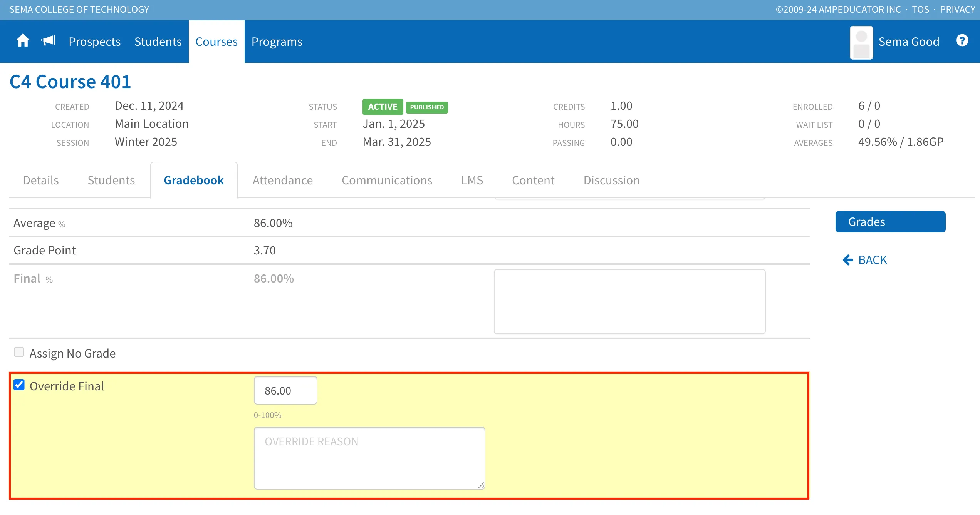Click the BACK arrow link
The width and height of the screenshot is (980, 515).
(x=864, y=260)
